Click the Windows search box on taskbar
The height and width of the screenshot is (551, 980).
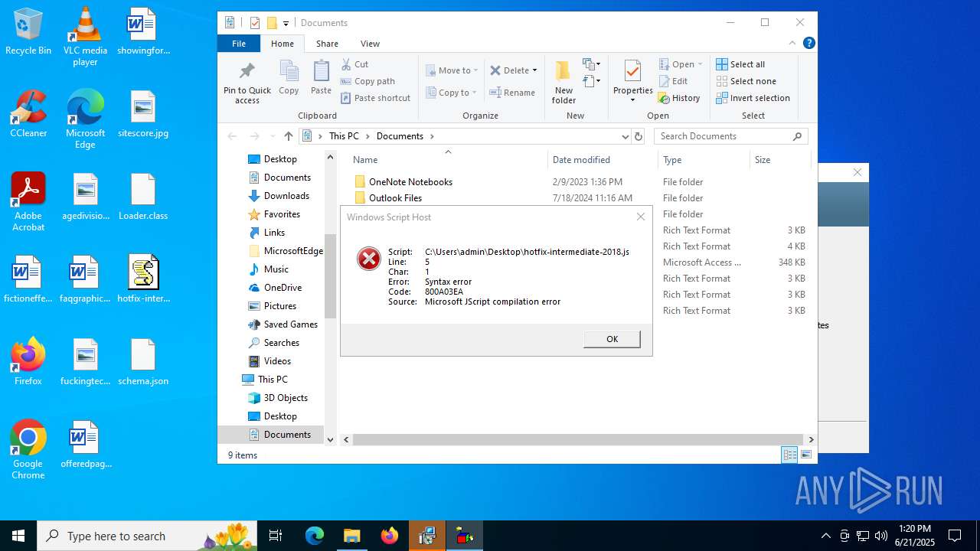[x=145, y=536]
